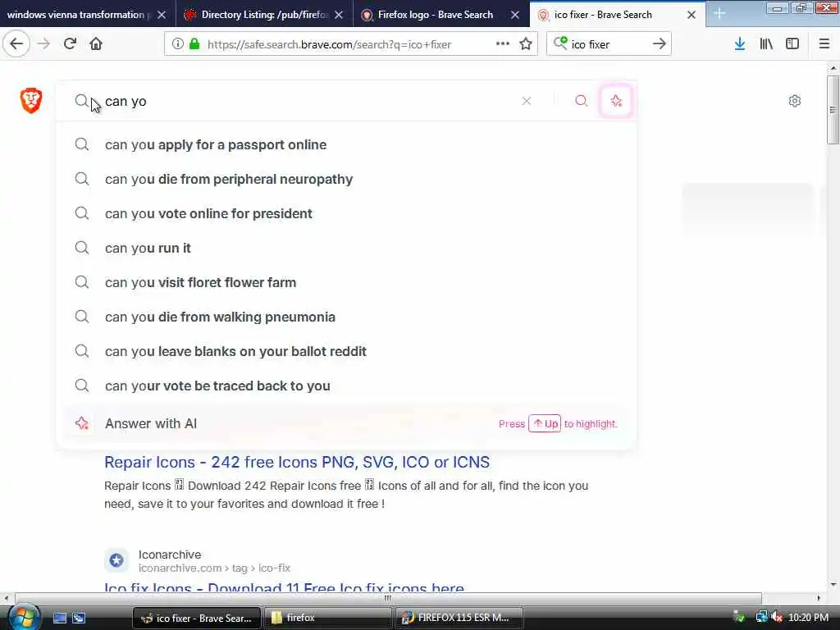Choose suggestion can you die from peripheral neuropathy
The image size is (840, 630).
coord(346,179)
